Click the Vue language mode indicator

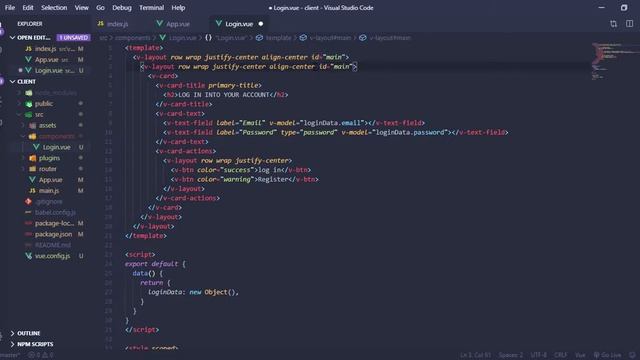(580, 355)
